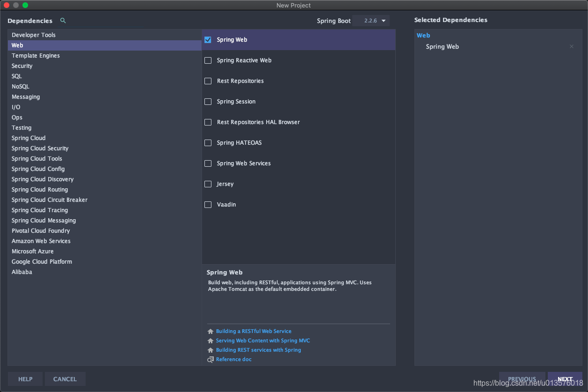Open the Spring Cloud category
Image resolution: width=588 pixels, height=392 pixels.
coord(104,138)
